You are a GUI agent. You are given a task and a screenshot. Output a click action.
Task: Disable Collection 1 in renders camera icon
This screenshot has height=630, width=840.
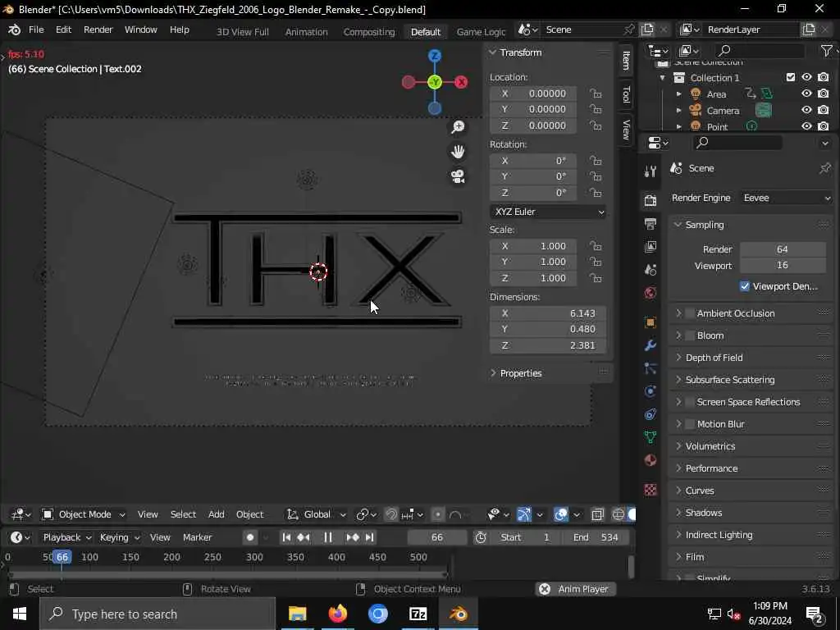click(824, 78)
